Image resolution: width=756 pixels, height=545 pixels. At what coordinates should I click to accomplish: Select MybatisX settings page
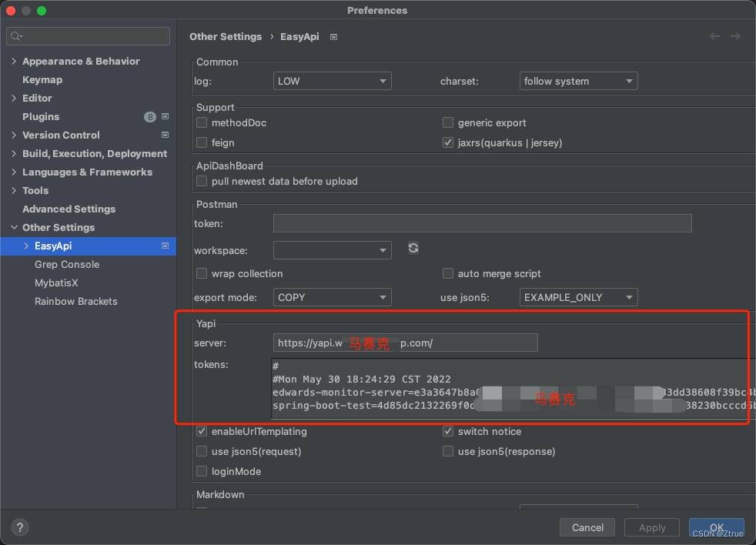[56, 283]
